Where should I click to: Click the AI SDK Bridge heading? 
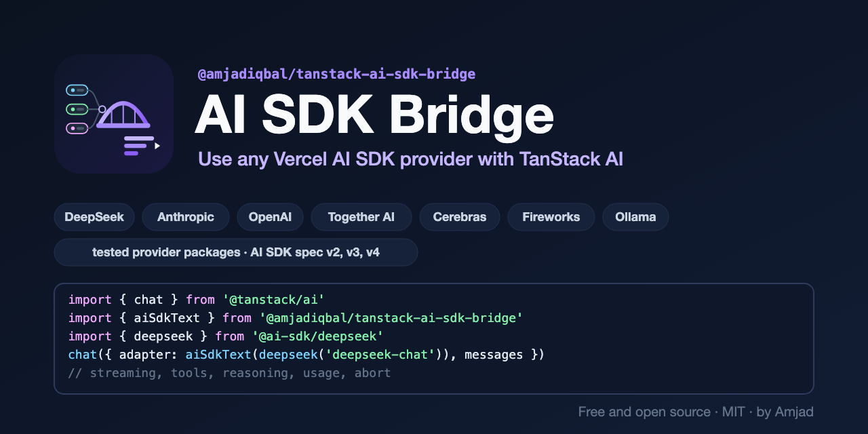[x=374, y=115]
